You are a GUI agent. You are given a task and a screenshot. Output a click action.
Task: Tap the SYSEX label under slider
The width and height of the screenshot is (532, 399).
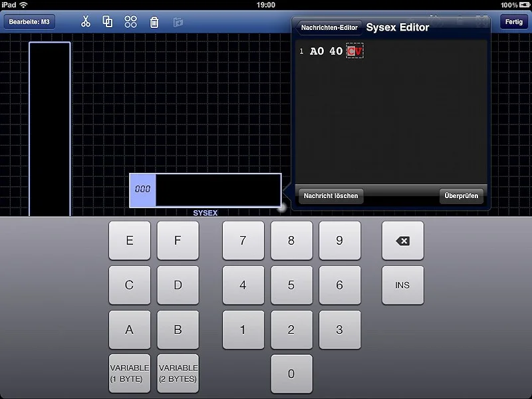[x=205, y=213]
